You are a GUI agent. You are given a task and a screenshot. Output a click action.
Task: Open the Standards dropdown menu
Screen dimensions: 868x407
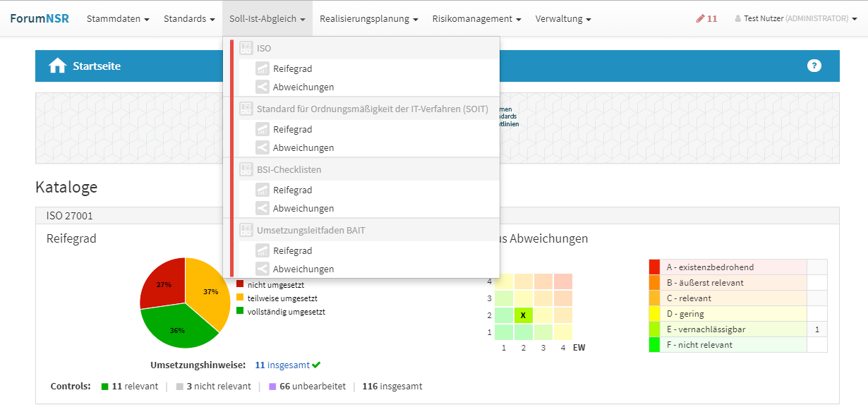pyautogui.click(x=189, y=19)
